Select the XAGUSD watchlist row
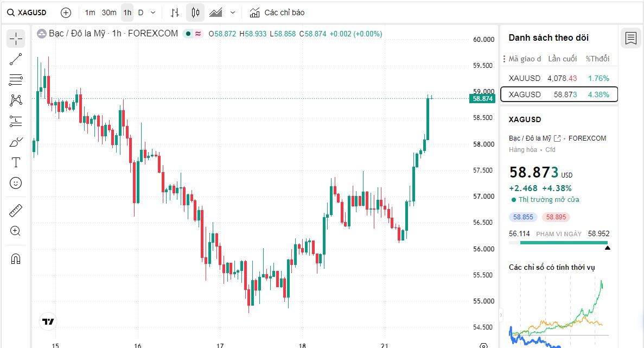644x348 pixels. [x=559, y=94]
